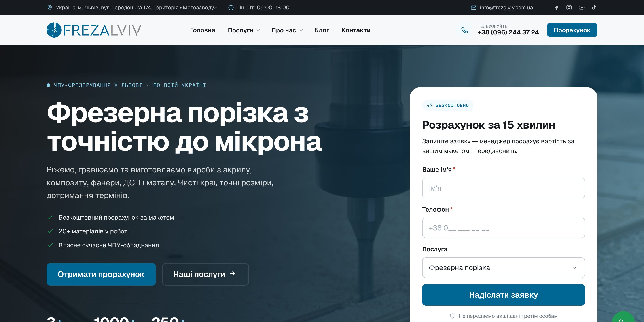Click the sparkle icon in БЕЗКОШТОВНО badge
This screenshot has height=322, width=644.
tap(430, 105)
